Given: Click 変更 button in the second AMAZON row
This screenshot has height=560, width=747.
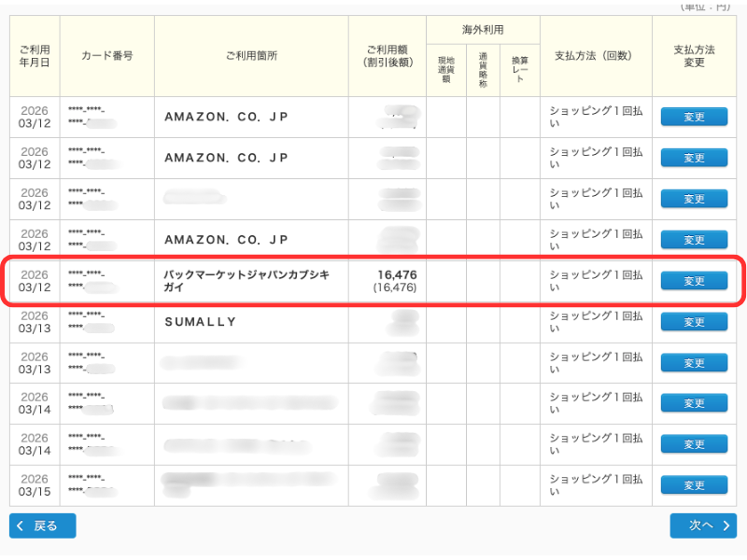Looking at the screenshot, I should [694, 158].
